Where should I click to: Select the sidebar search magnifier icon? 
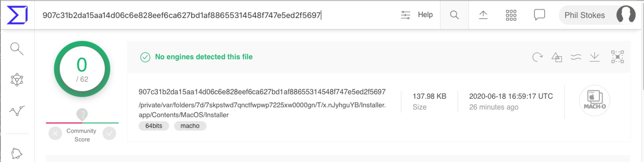click(x=17, y=49)
